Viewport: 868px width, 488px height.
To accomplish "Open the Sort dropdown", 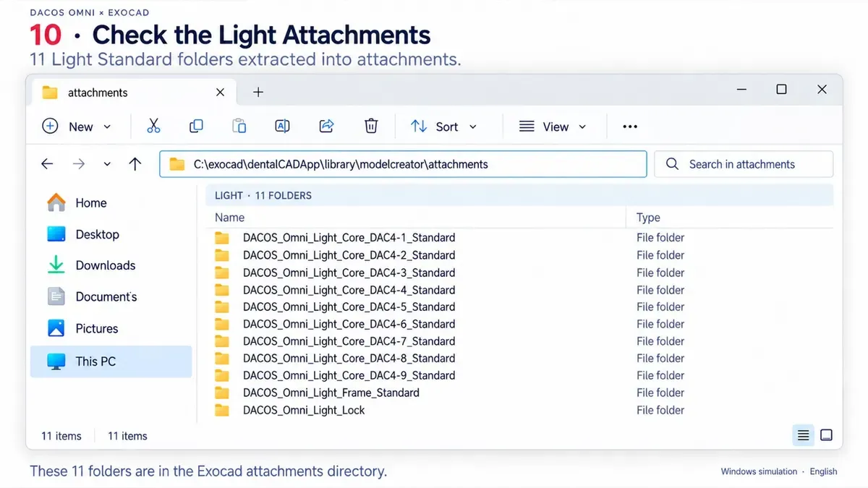I will [444, 127].
